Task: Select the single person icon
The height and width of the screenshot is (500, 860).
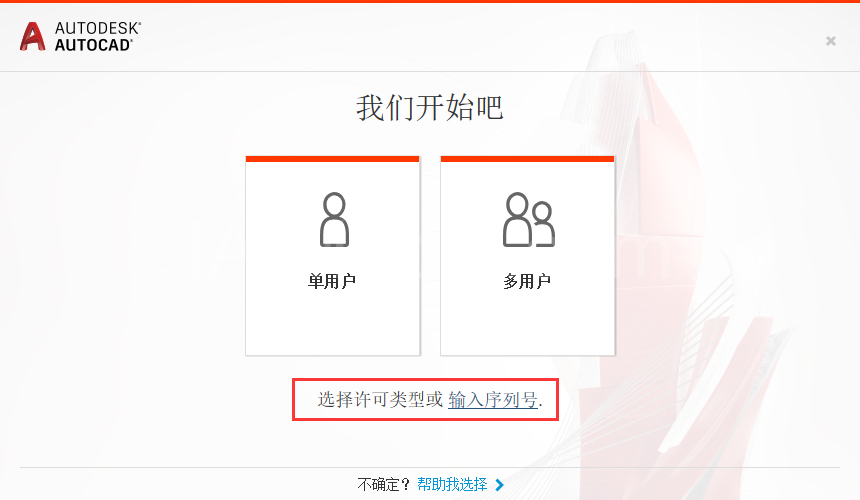Action: (334, 219)
